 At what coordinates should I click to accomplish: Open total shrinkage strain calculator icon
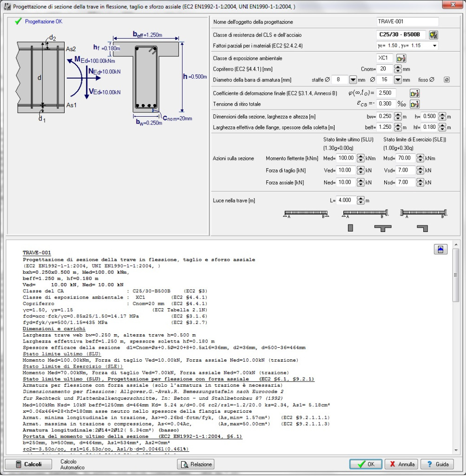click(x=414, y=104)
